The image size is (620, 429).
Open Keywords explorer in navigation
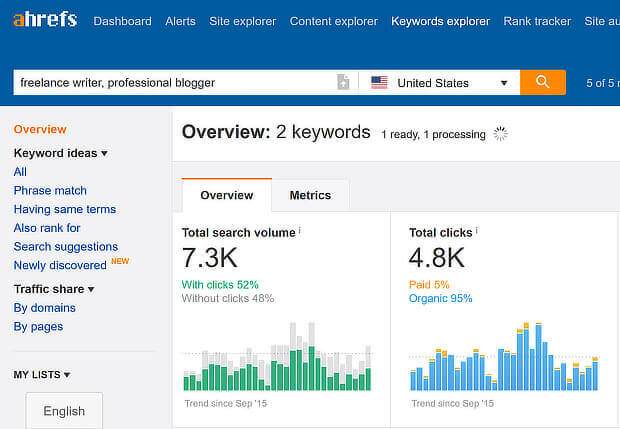coord(440,21)
